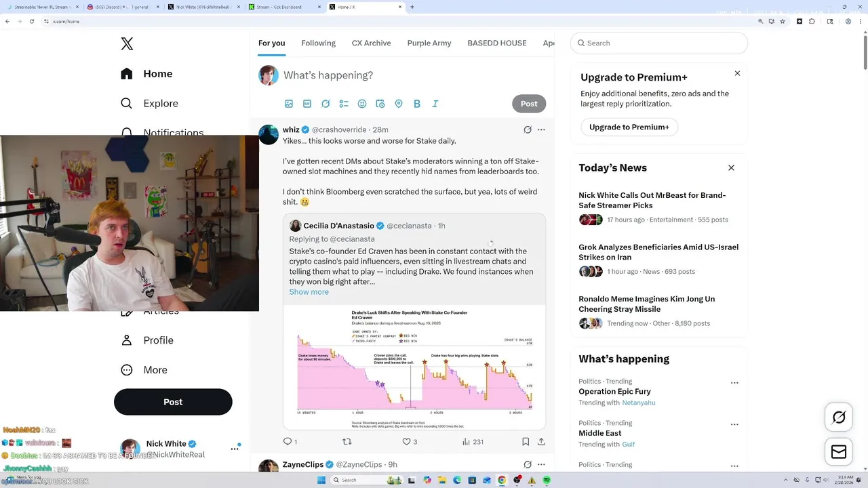Reply to whiz's post
Screen dimensions: 868x488
point(290,441)
